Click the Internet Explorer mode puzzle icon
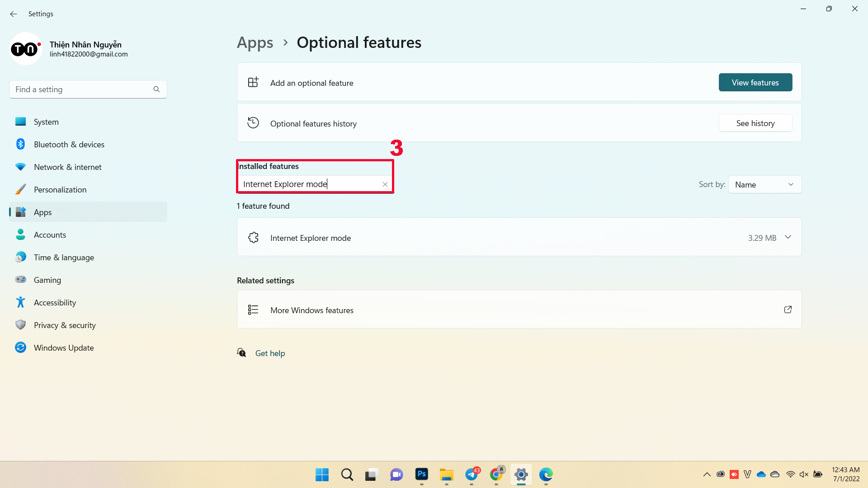The height and width of the screenshot is (488, 868). [x=253, y=238]
